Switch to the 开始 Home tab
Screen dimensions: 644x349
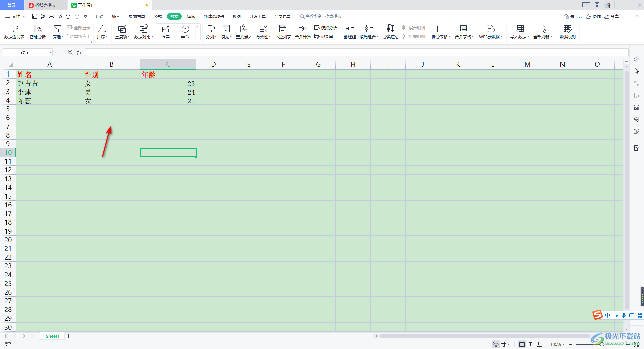(99, 16)
